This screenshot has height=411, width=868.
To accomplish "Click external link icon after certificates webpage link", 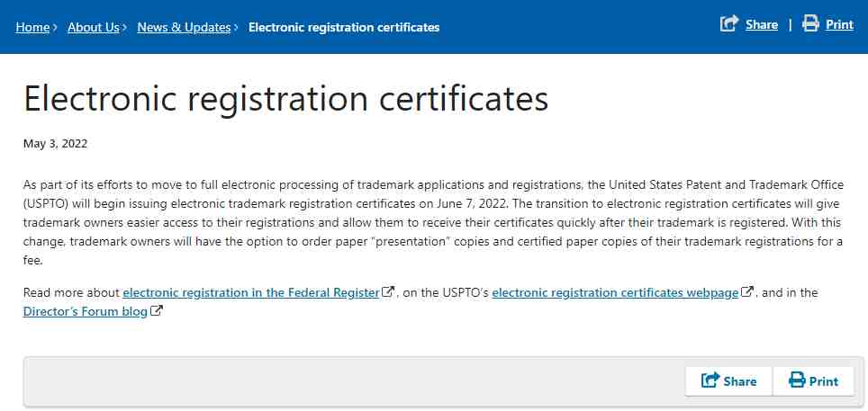I will pyautogui.click(x=748, y=291).
